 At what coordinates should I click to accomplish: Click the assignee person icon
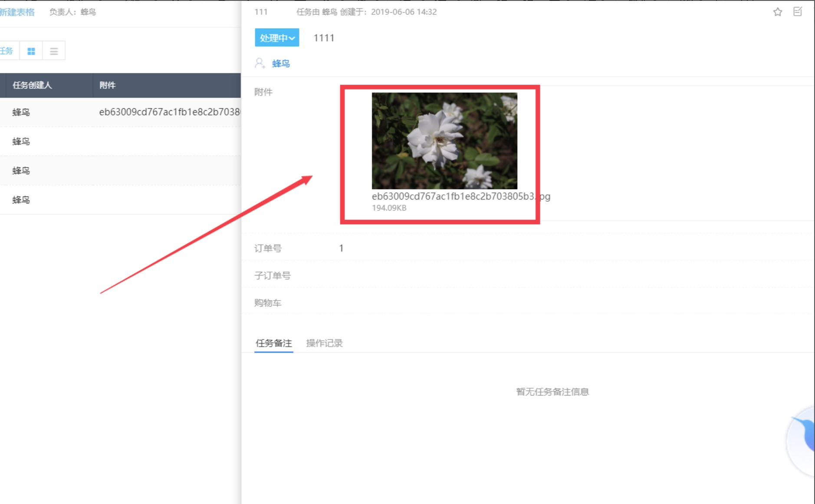click(260, 63)
